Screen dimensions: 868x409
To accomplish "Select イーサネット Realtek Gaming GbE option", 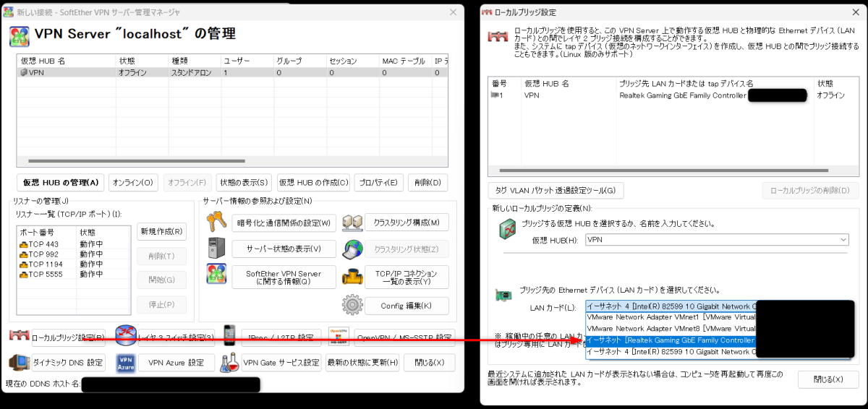I will pyautogui.click(x=671, y=340).
